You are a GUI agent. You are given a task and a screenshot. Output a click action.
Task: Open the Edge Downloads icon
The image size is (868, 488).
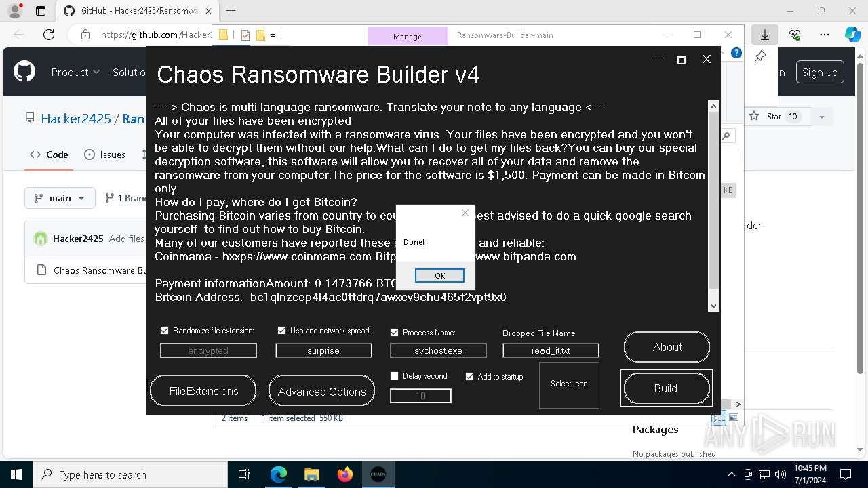[765, 35]
